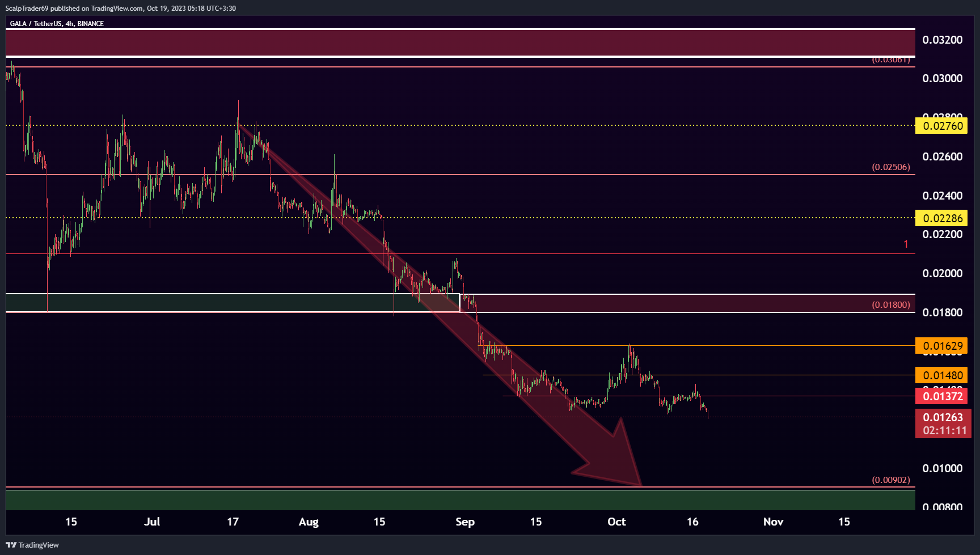Click the 0.02000 price axis value
The width and height of the screenshot is (980, 555).
click(943, 273)
